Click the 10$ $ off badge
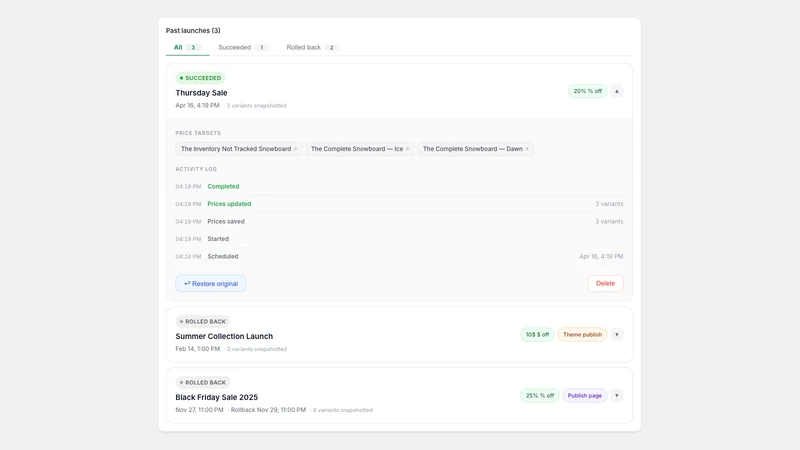 pyautogui.click(x=537, y=335)
